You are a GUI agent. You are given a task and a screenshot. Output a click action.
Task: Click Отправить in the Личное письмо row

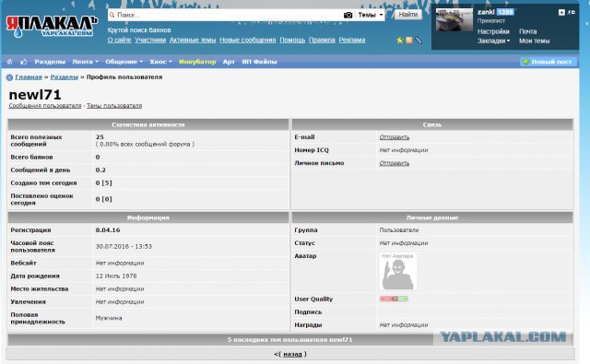pyautogui.click(x=394, y=163)
